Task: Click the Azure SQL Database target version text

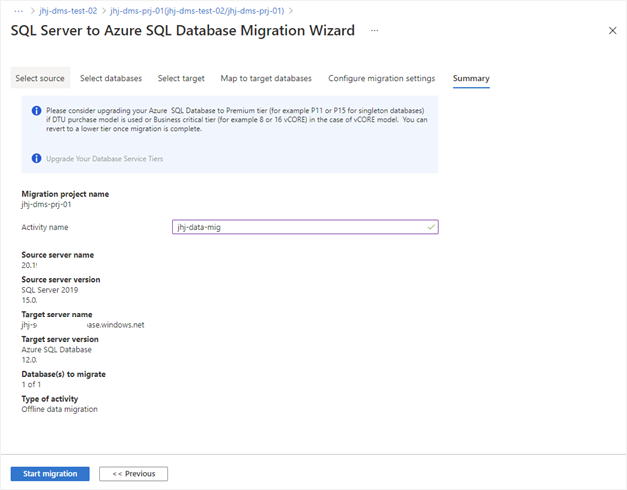Action: pyautogui.click(x=56, y=350)
